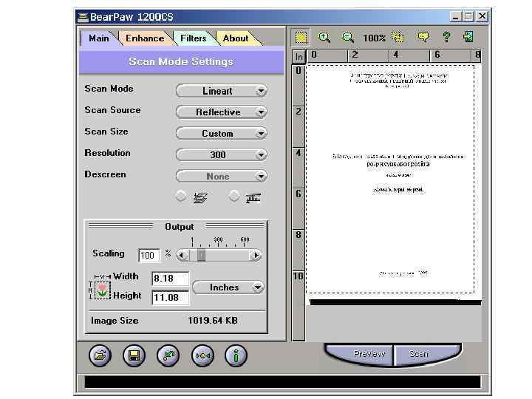Open the Resolution 300 dropdown
Viewport: 532px width, 399px height.
222,154
